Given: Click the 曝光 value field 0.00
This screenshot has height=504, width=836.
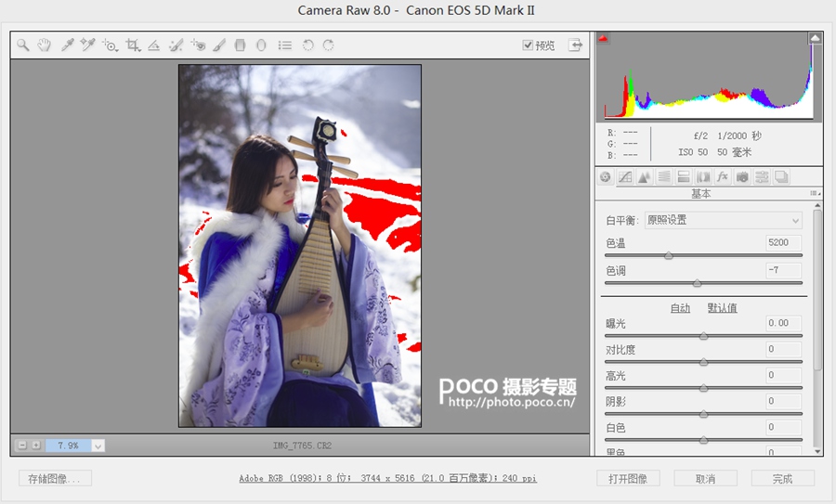Looking at the screenshot, I should [783, 323].
